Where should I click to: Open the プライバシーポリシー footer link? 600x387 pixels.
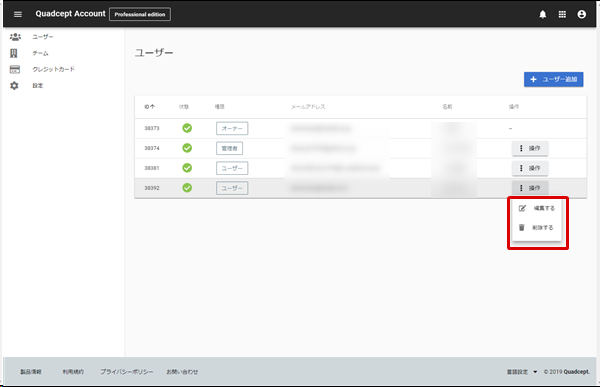coord(127,372)
